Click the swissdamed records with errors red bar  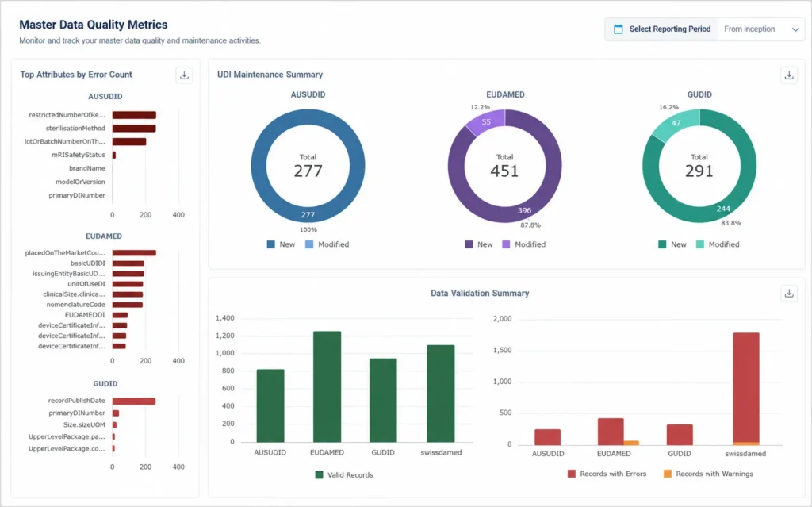(x=746, y=387)
